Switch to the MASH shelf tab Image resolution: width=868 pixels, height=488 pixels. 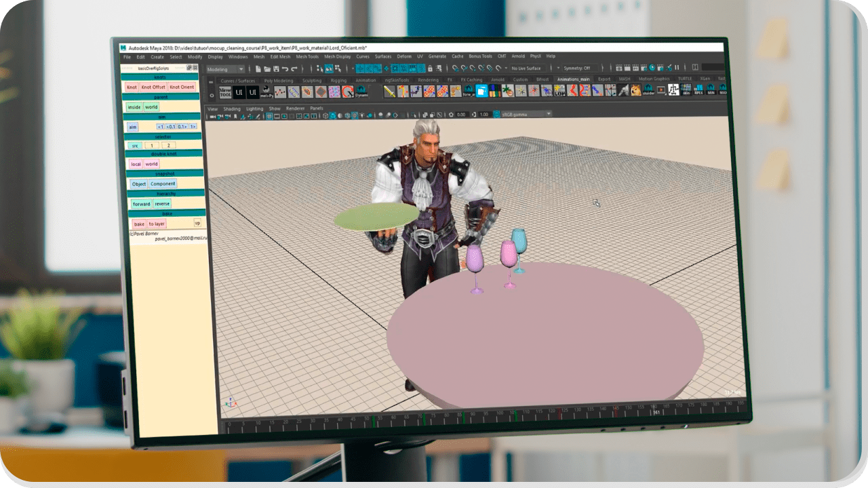click(625, 79)
